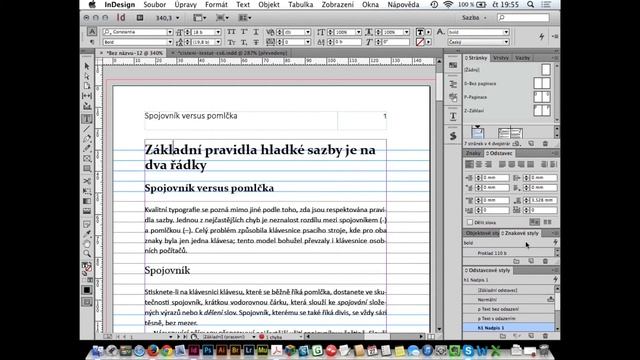The width and height of the screenshot is (640, 360).
Task: Switch to the Vazby panel tab
Action: pyautogui.click(x=522, y=58)
